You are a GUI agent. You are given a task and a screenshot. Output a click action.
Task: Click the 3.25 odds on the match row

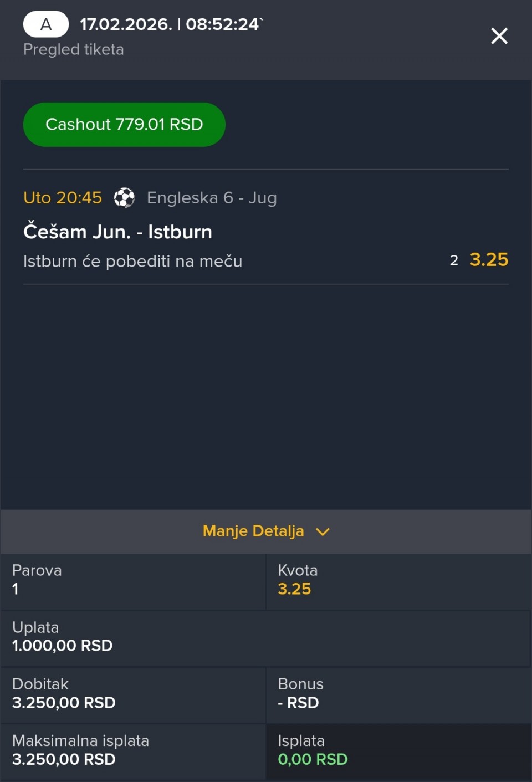point(489,260)
